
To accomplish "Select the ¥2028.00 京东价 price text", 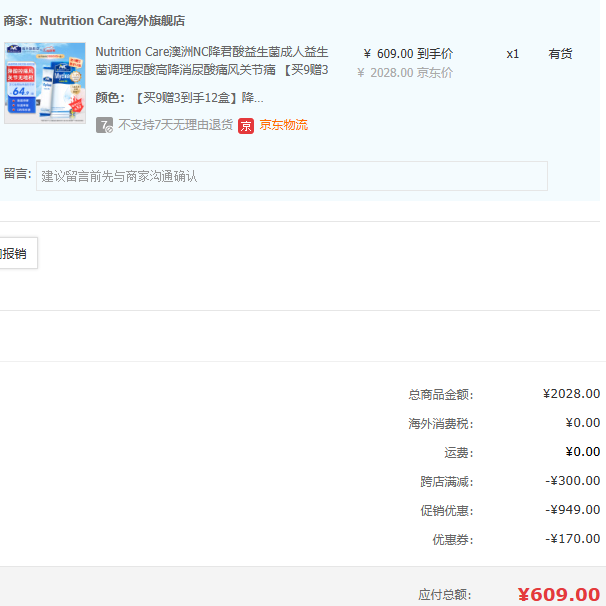I will (405, 73).
